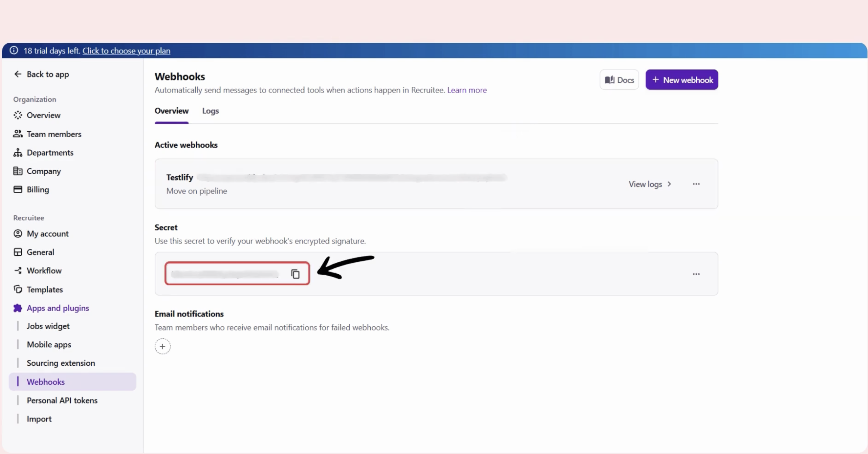Copy the webhook secret with copy icon

click(x=295, y=274)
